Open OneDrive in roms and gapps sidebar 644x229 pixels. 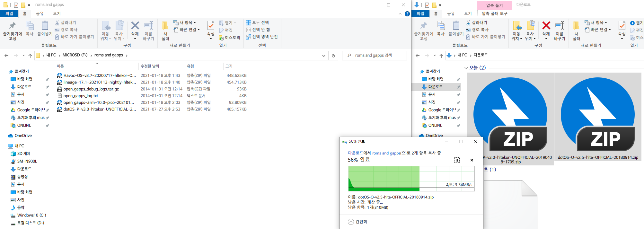pyautogui.click(x=20, y=136)
